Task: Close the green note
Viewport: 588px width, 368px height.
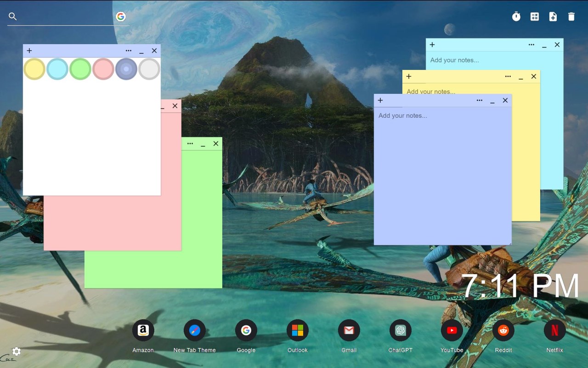Action: pos(216,144)
